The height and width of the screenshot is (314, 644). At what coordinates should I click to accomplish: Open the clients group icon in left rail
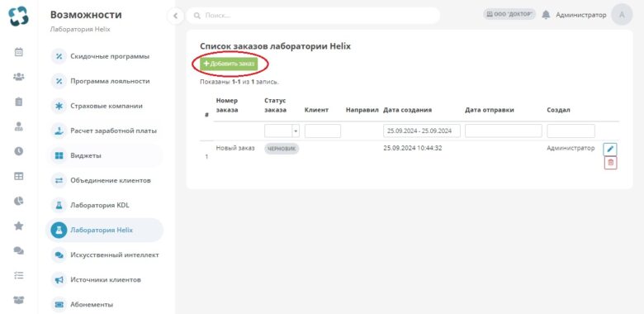18,77
